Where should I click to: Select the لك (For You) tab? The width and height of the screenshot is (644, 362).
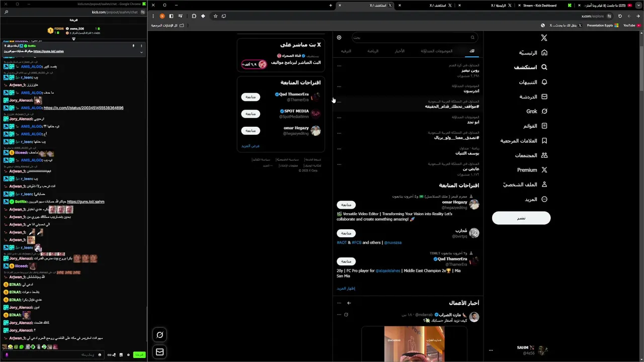471,51
